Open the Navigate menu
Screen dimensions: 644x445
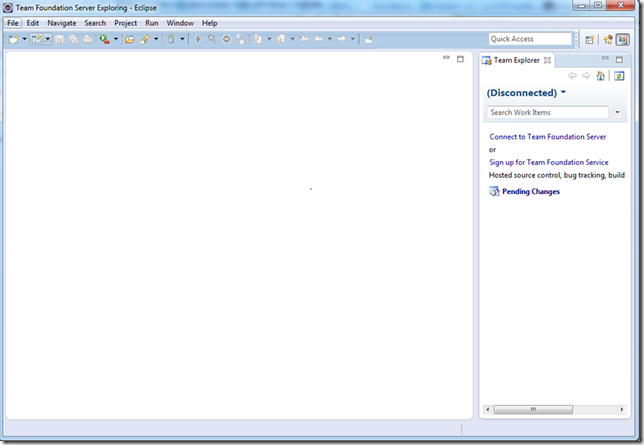tap(61, 23)
